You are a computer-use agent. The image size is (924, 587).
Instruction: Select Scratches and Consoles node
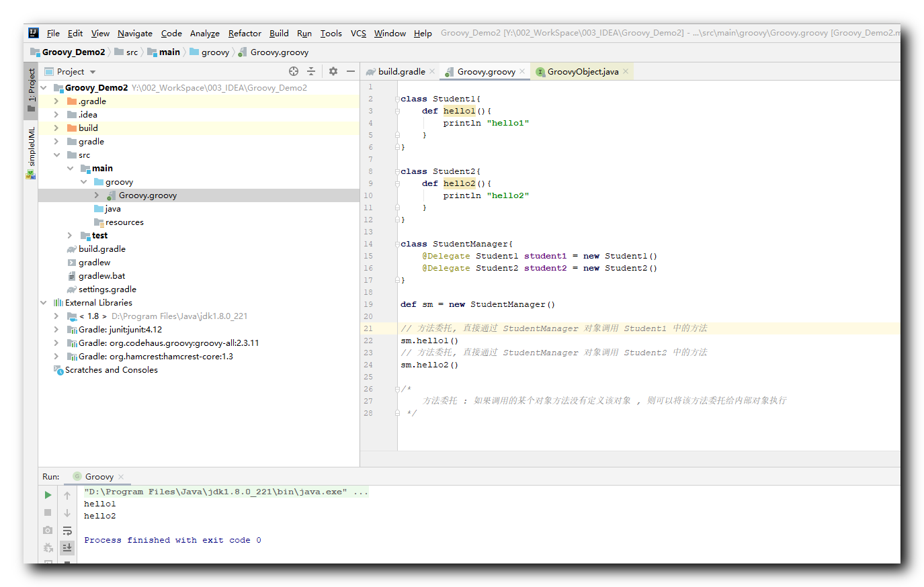(106, 370)
